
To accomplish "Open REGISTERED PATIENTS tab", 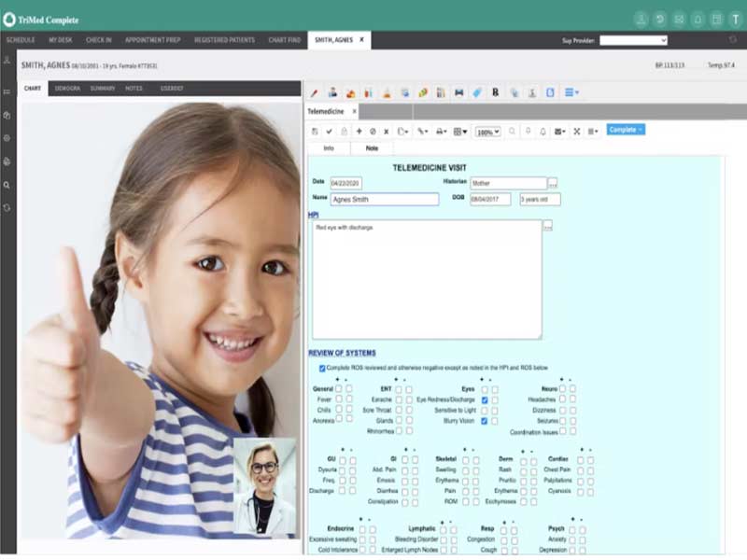I will [224, 40].
